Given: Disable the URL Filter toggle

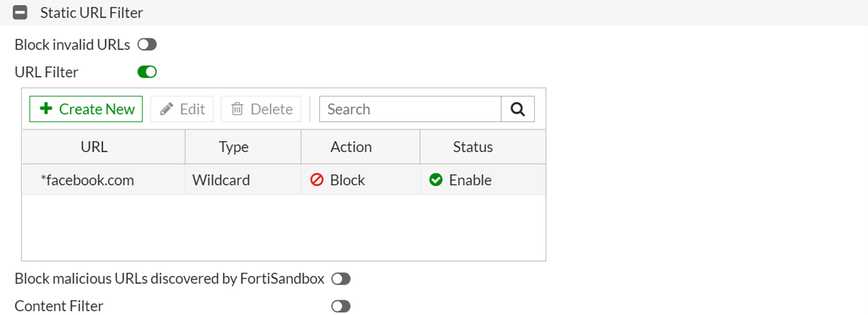Looking at the screenshot, I should point(147,71).
